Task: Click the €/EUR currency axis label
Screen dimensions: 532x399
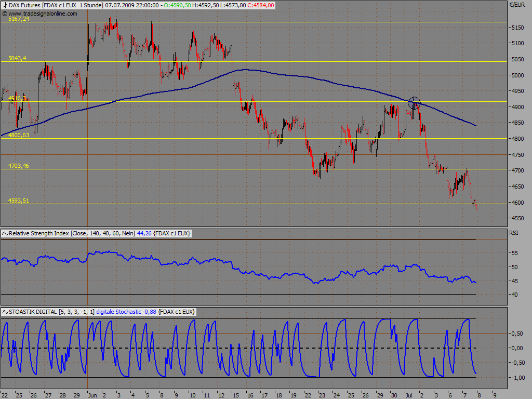Action: (517, 5)
